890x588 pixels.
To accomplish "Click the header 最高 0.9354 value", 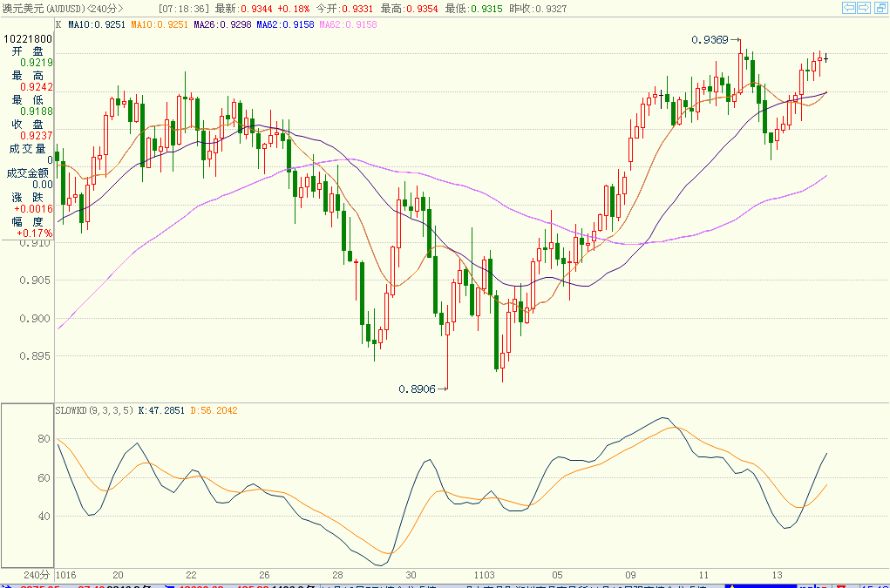I will tap(409, 9).
